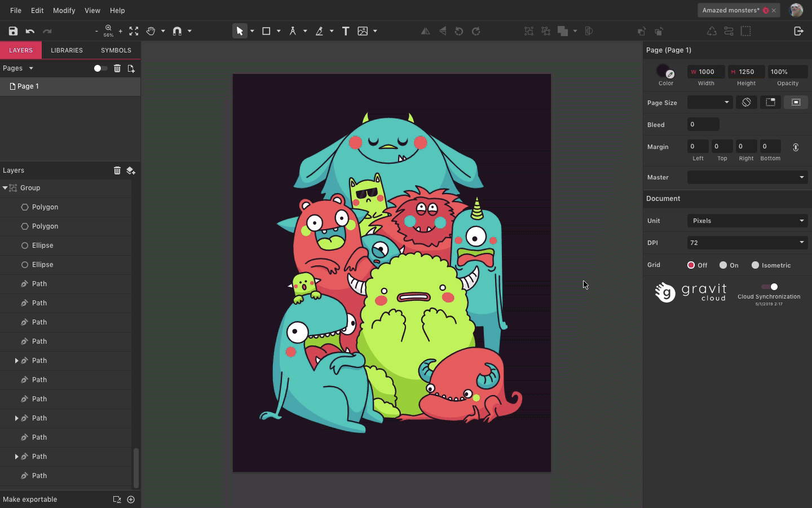
Task: Open the File menu
Action: (x=16, y=10)
